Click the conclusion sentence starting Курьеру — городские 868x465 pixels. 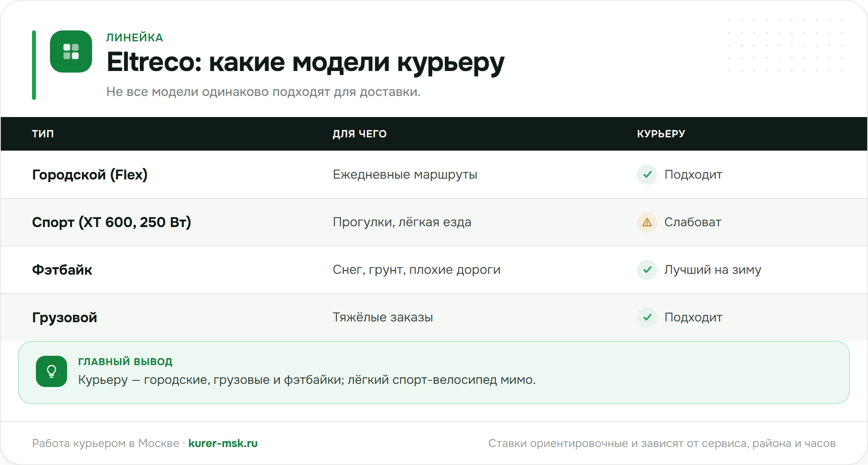(x=307, y=380)
